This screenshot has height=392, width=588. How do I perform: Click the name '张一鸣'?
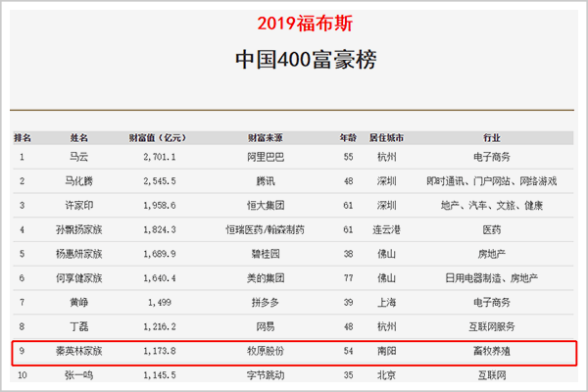coord(78,374)
